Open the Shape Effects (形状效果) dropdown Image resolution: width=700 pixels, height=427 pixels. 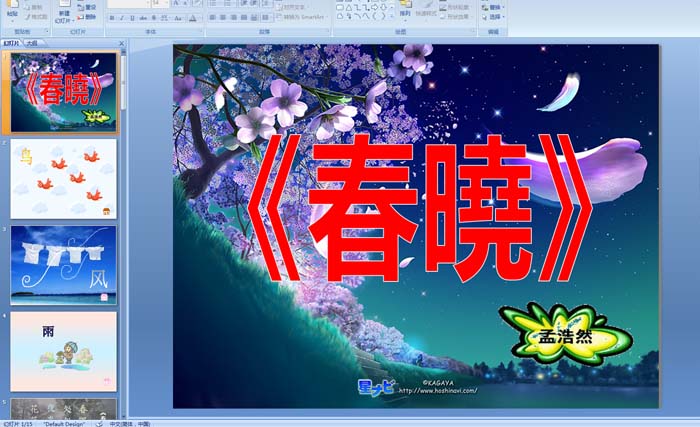(x=454, y=17)
